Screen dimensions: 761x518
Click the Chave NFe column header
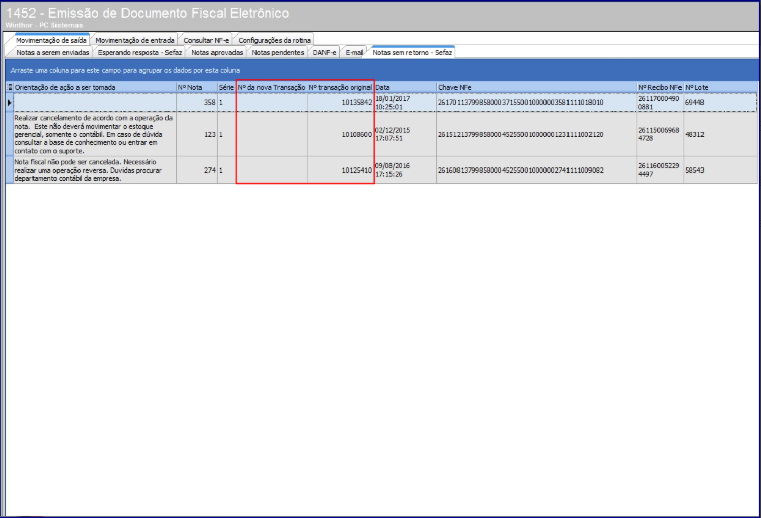pyautogui.click(x=536, y=87)
